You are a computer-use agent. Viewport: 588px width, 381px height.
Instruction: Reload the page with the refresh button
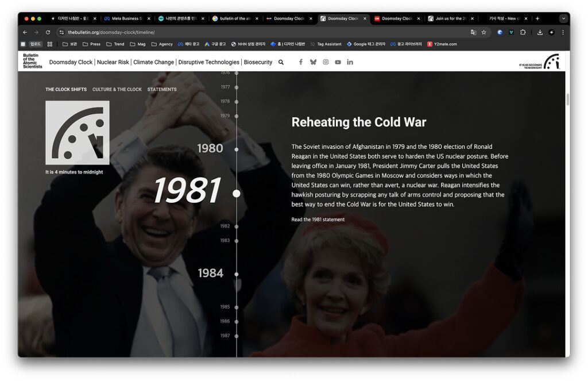48,32
